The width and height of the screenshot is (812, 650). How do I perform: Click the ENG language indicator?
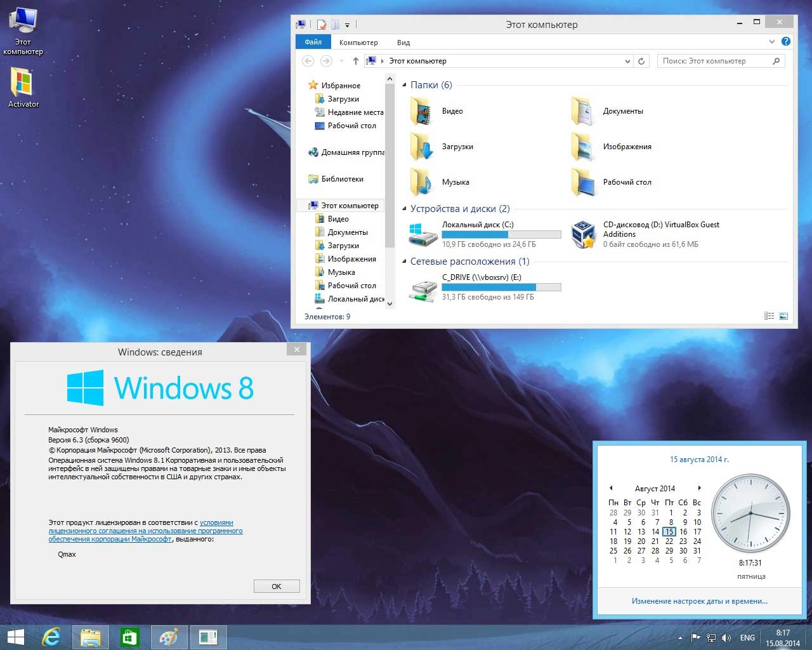tap(747, 637)
